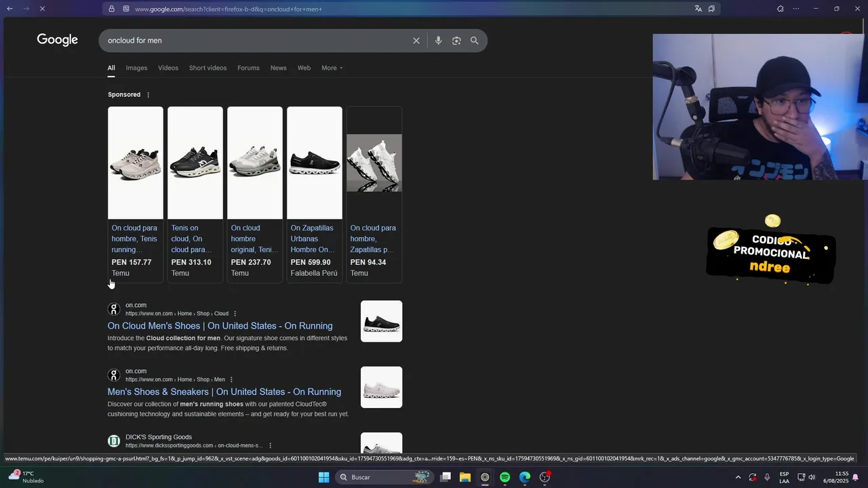Open Men's Shoes & Sneakers result link
868x488 pixels.
(x=224, y=392)
